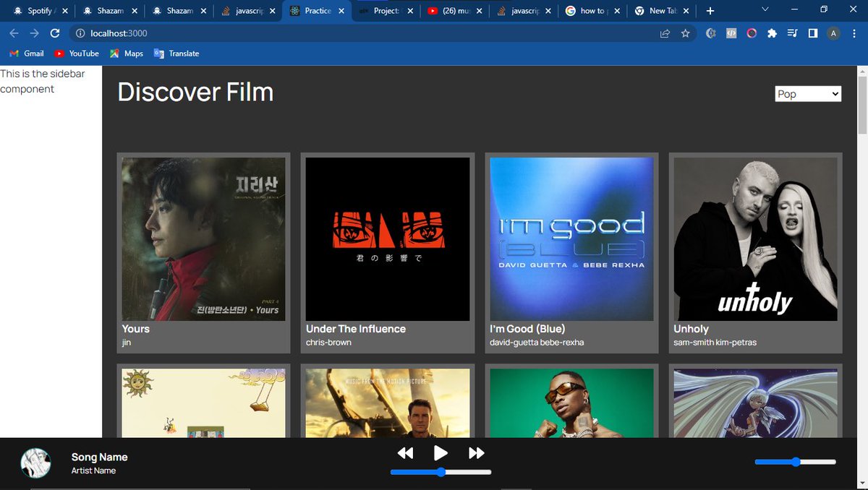Reload the localhost page
The width and height of the screenshot is (868, 490).
(54, 33)
